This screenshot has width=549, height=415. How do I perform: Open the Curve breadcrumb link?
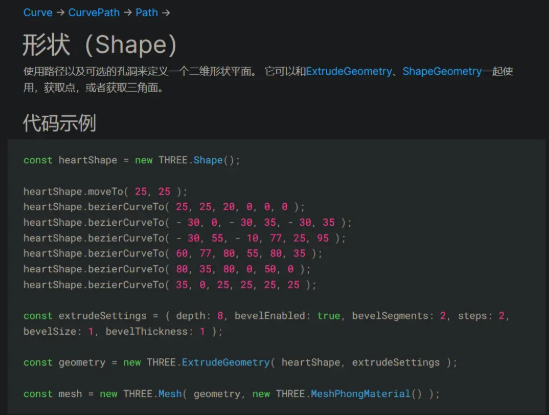[38, 13]
